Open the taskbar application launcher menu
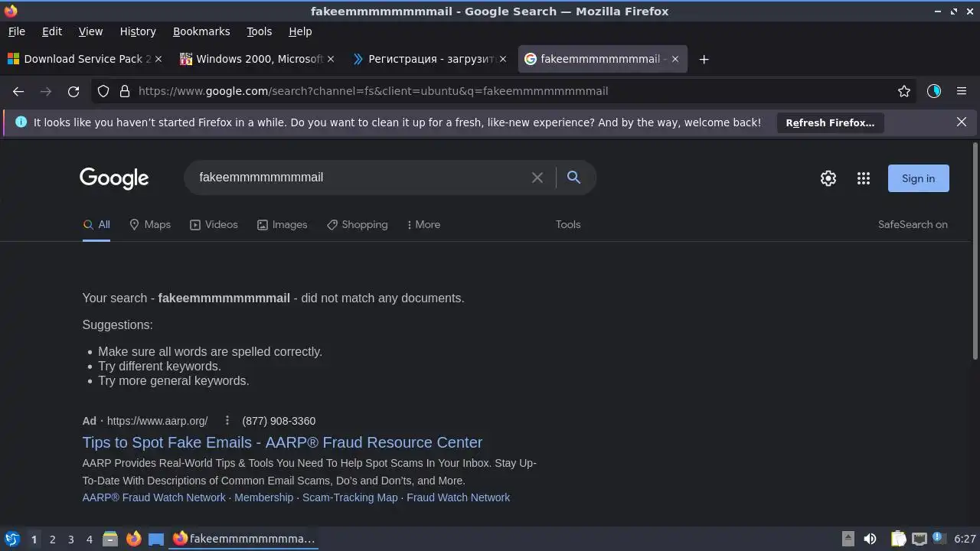This screenshot has height=551, width=980. pyautogui.click(x=11, y=539)
